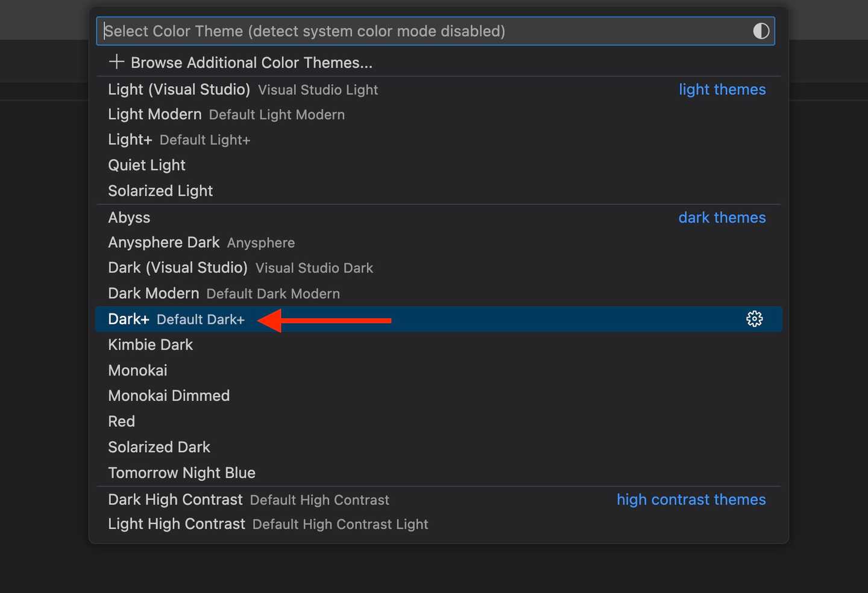
Task: Toggle detect system color mode icon
Action: click(761, 31)
